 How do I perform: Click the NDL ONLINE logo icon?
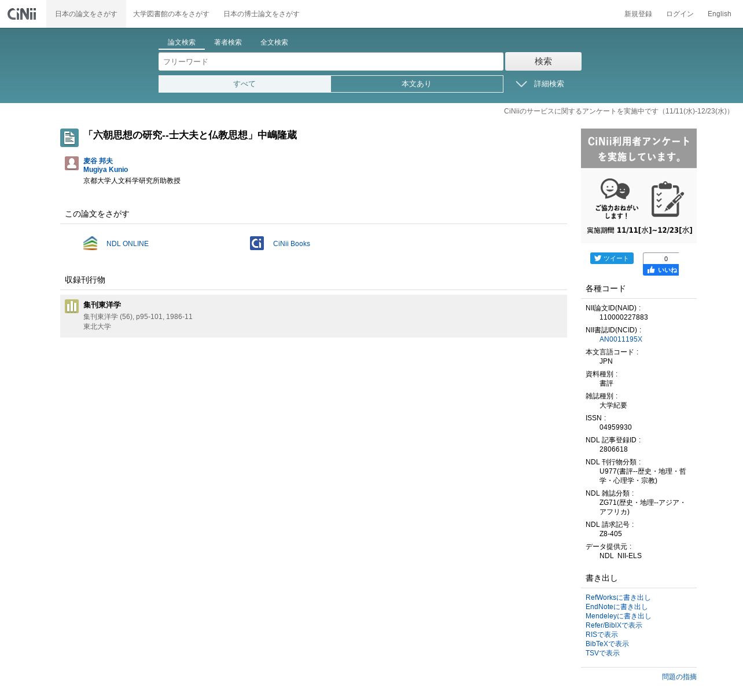[90, 243]
